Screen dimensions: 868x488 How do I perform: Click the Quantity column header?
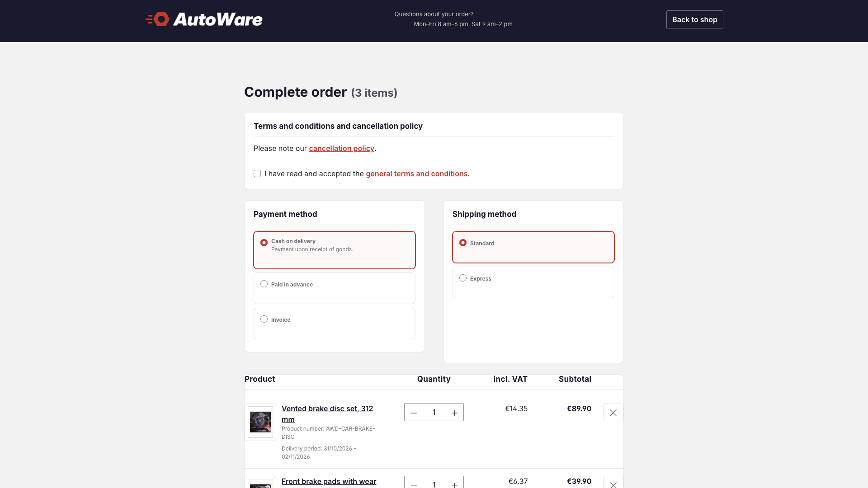(x=434, y=379)
